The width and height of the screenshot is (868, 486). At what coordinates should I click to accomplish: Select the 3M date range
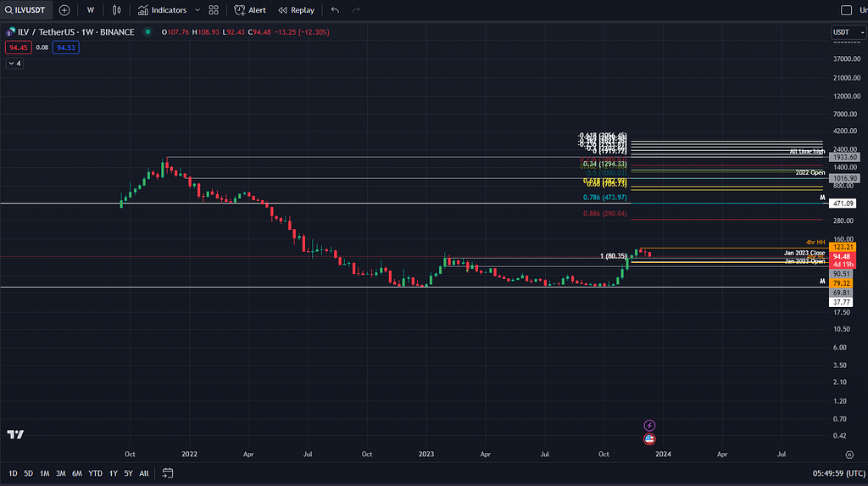[x=60, y=473]
